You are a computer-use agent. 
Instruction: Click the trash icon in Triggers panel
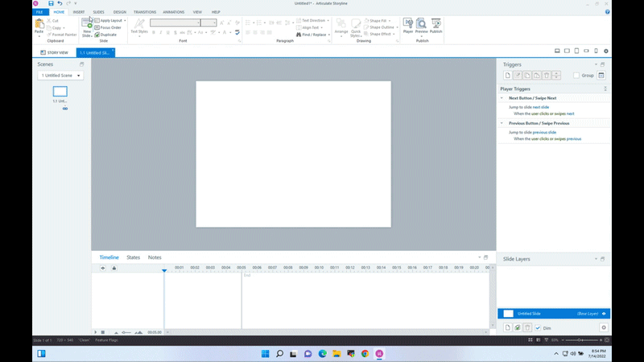click(x=547, y=75)
